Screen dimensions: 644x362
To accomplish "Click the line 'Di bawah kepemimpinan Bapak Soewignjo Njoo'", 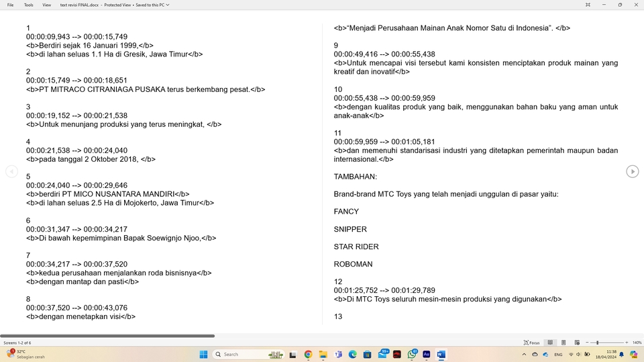I will [x=121, y=238].
